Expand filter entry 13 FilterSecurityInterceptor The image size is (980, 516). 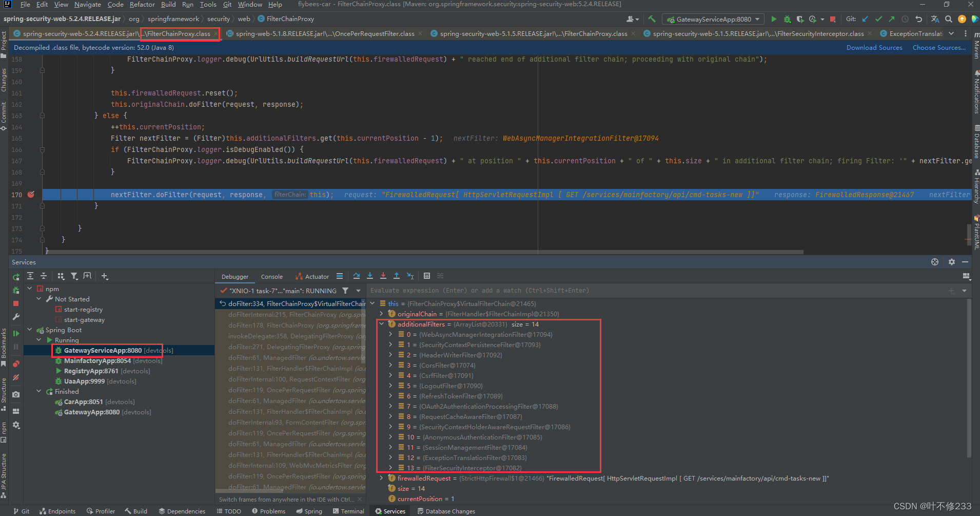(x=390, y=468)
